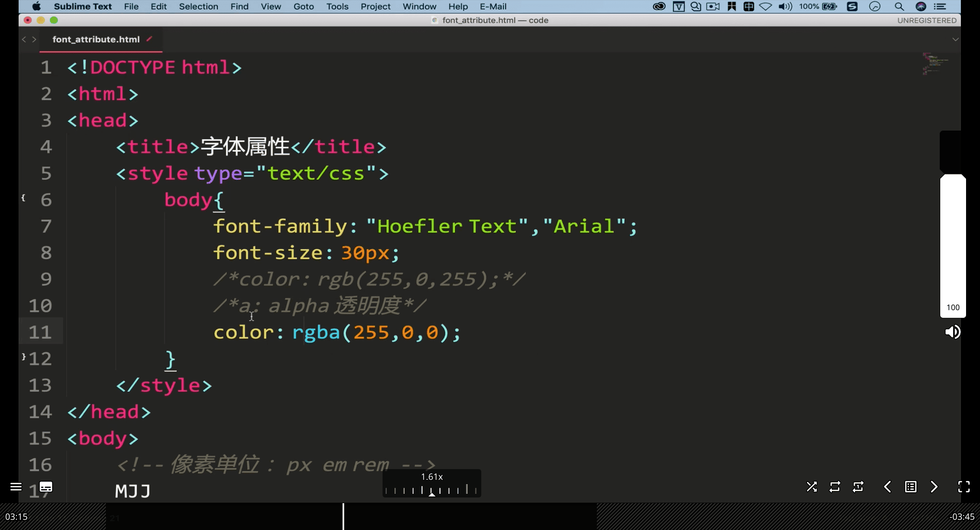
Task: Open the tab list dropdown arrow
Action: click(x=956, y=39)
